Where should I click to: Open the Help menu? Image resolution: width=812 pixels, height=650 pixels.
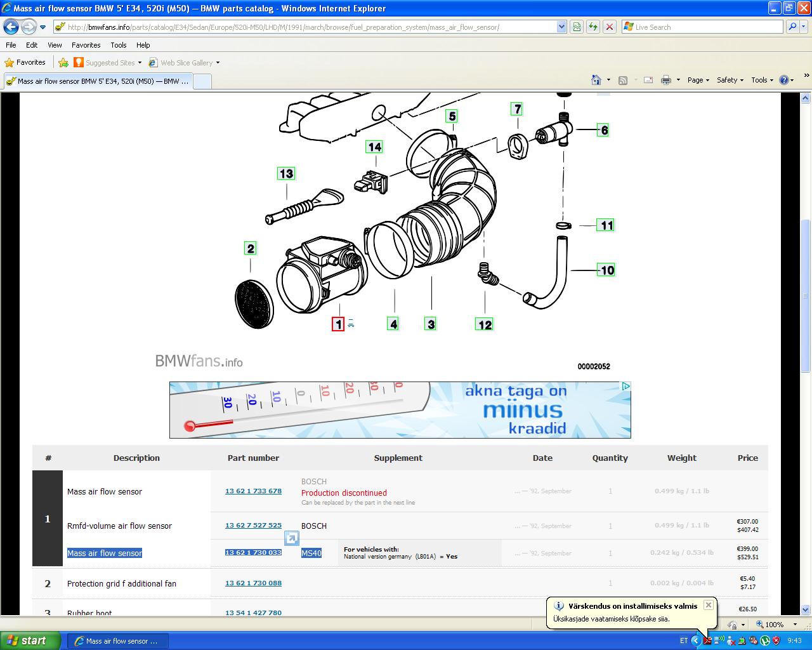[x=143, y=45]
